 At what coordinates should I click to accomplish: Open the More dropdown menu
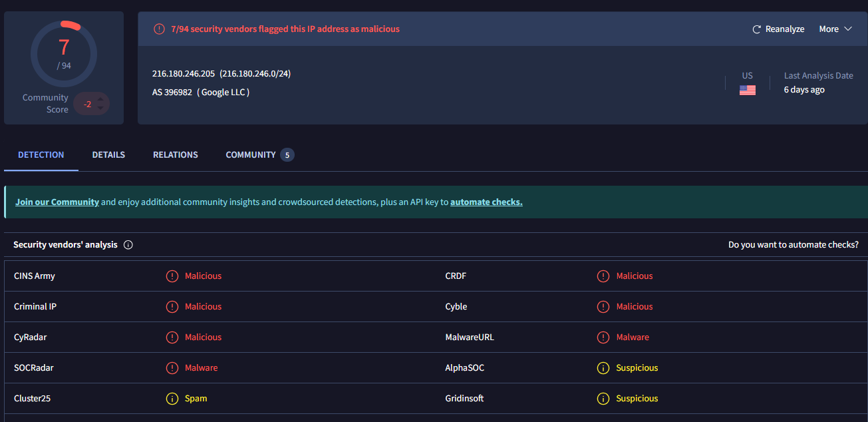pyautogui.click(x=835, y=29)
